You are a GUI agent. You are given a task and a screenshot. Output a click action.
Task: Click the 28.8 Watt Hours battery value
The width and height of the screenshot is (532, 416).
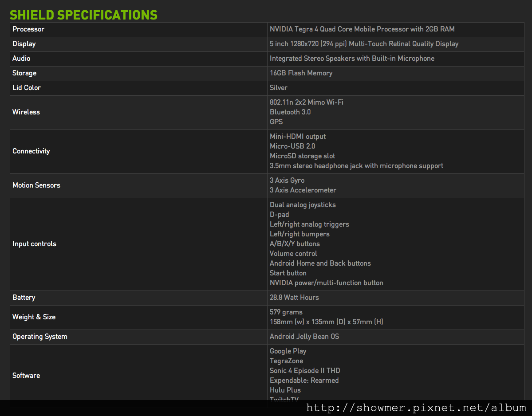pos(294,298)
